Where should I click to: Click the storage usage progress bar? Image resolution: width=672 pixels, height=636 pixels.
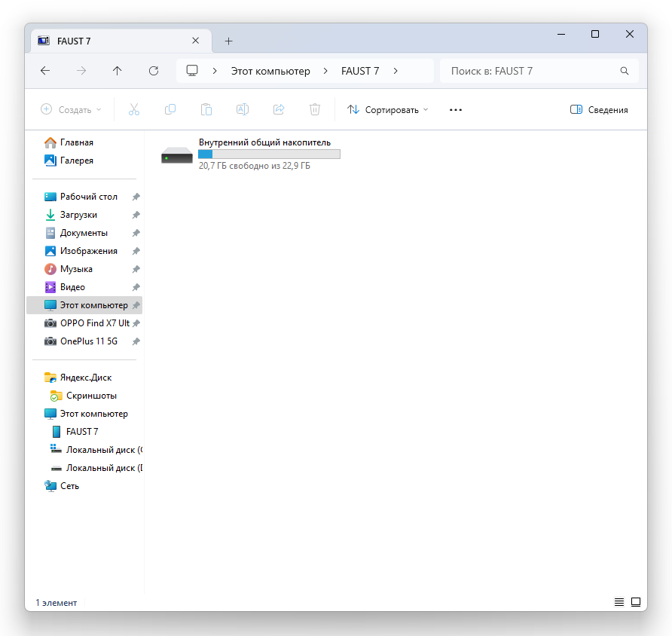point(269,154)
